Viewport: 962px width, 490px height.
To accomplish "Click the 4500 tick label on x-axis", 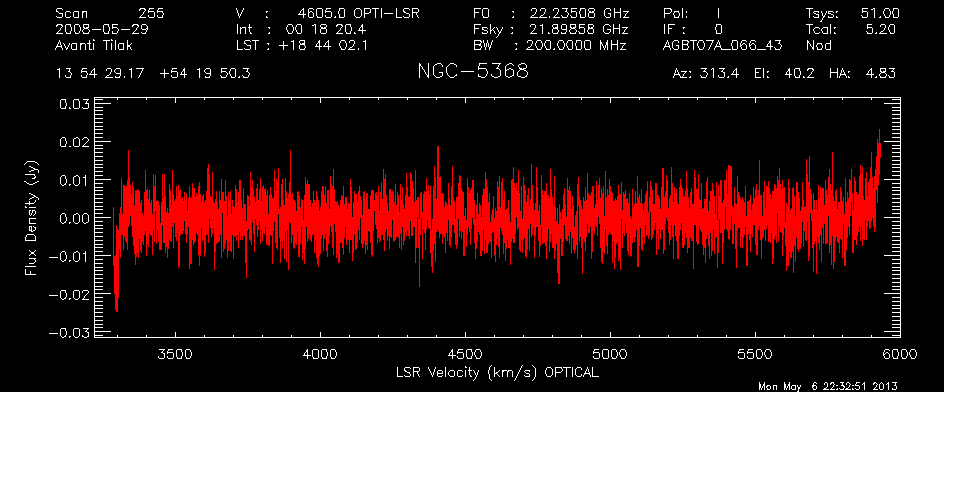I will pos(465,354).
